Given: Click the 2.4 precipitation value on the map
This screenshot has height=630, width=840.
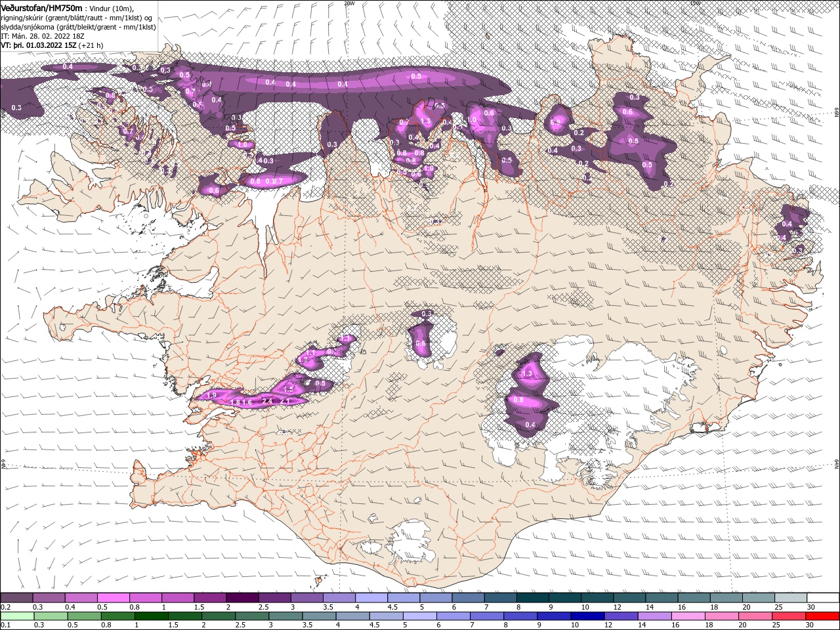Looking at the screenshot, I should point(267,401).
